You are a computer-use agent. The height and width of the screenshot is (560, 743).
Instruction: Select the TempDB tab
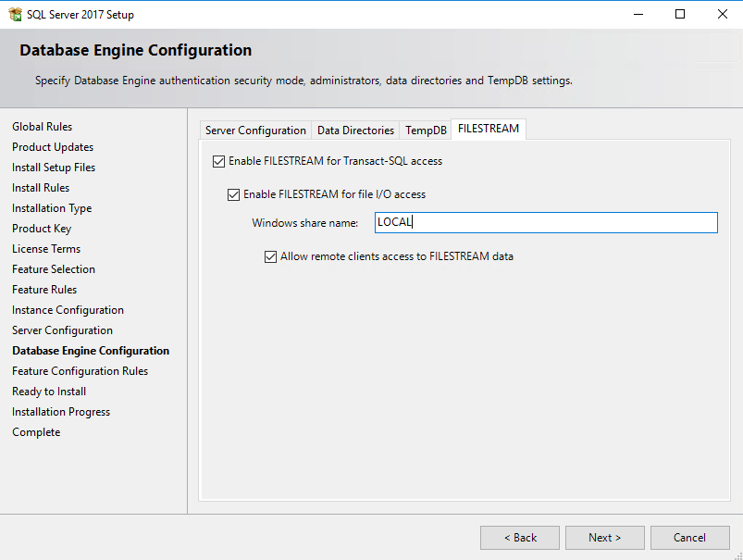point(426,131)
